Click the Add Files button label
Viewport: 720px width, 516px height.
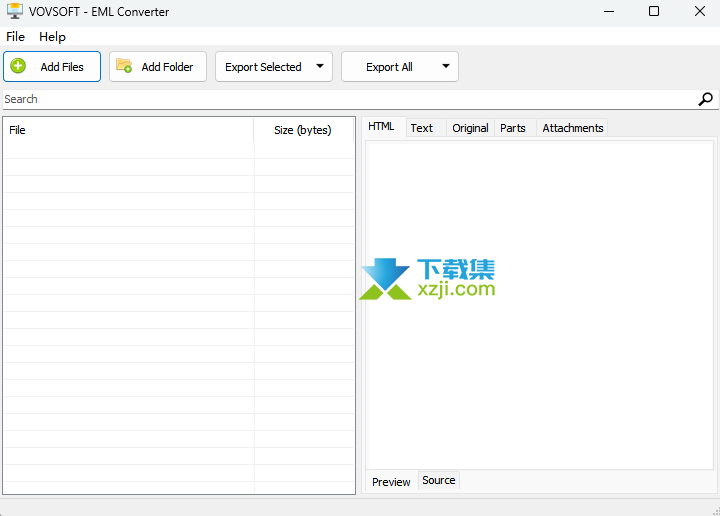coord(62,67)
